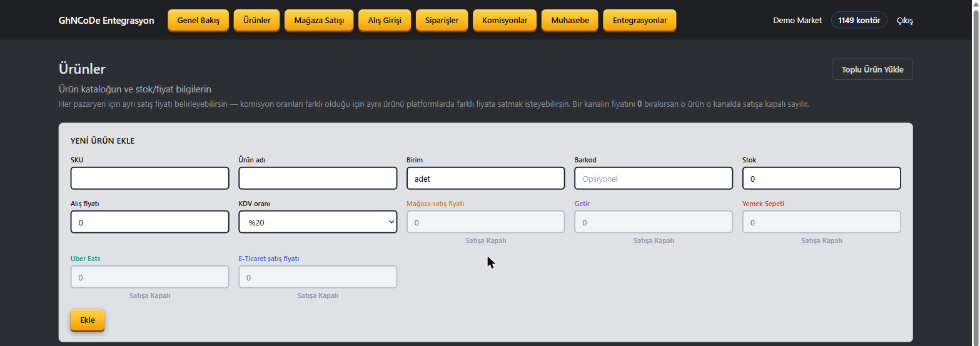This screenshot has width=980, height=346.
Task: Click Satışa Kapalı under Getir
Action: pyautogui.click(x=654, y=240)
